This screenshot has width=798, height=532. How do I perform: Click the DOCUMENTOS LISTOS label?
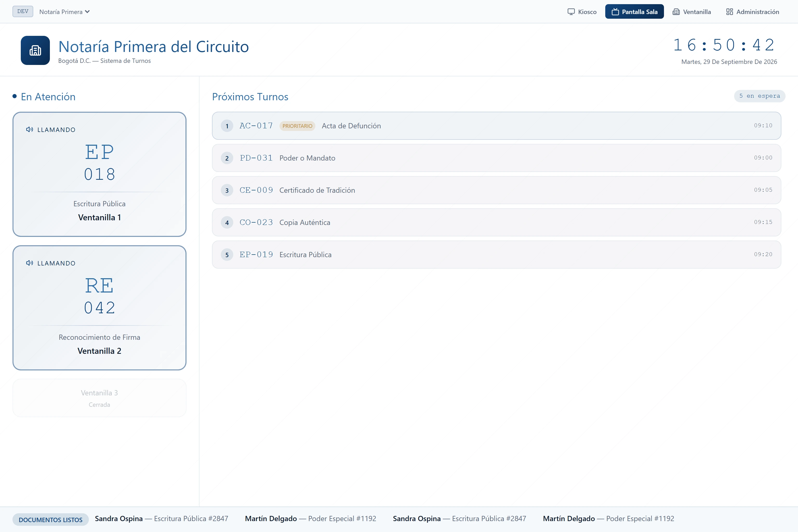click(51, 520)
